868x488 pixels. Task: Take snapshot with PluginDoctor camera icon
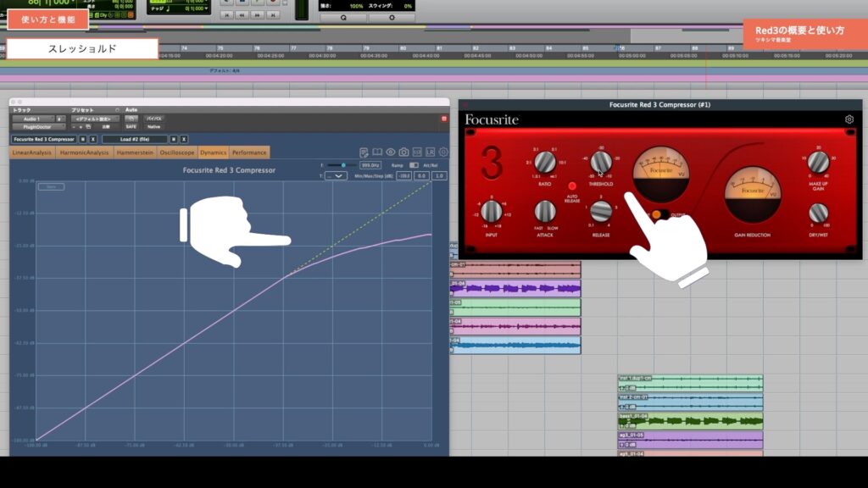[x=403, y=152]
